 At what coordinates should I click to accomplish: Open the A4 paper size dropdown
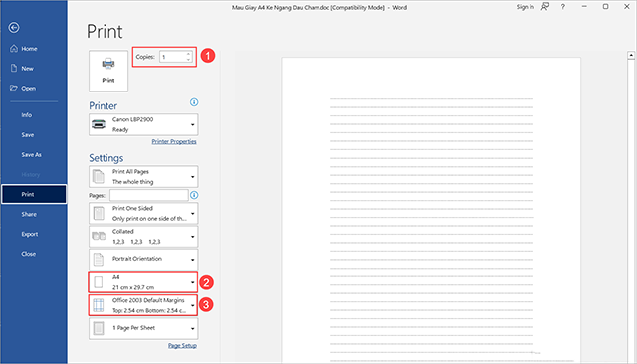(x=192, y=282)
